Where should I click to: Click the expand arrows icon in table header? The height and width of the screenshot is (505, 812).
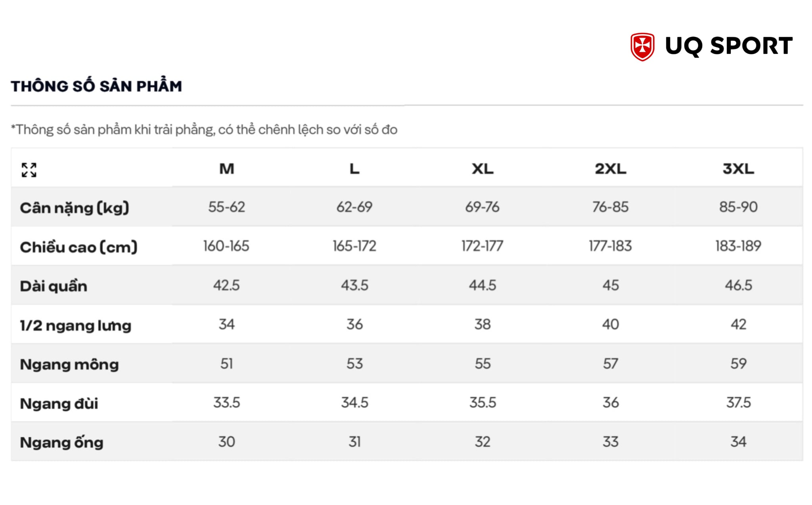click(x=29, y=170)
